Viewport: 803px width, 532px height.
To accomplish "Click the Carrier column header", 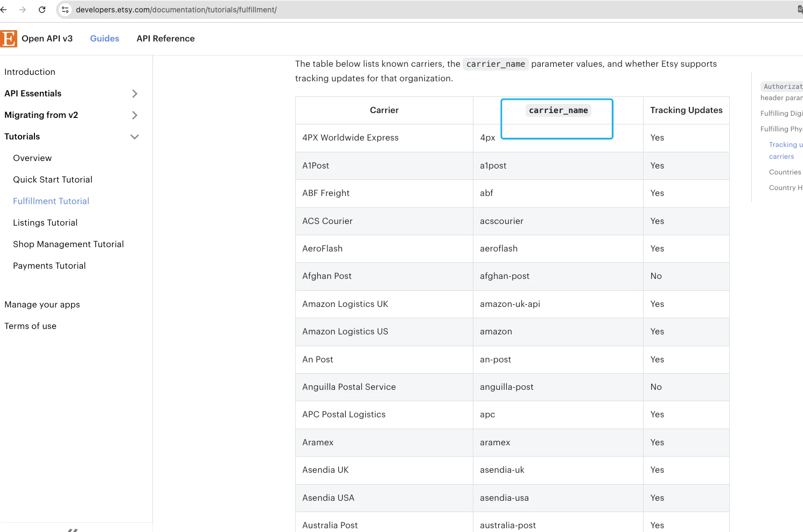I will coord(384,110).
